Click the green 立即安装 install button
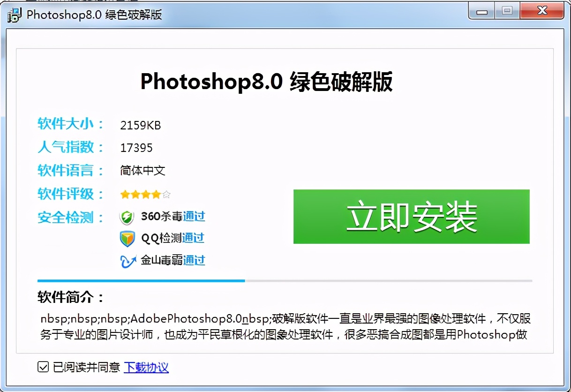Image resolution: width=571 pixels, height=392 pixels. pyautogui.click(x=411, y=217)
